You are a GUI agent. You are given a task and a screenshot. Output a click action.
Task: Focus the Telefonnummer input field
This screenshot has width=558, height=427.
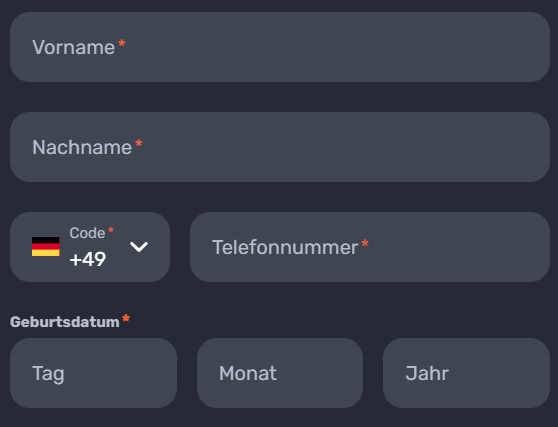370,247
